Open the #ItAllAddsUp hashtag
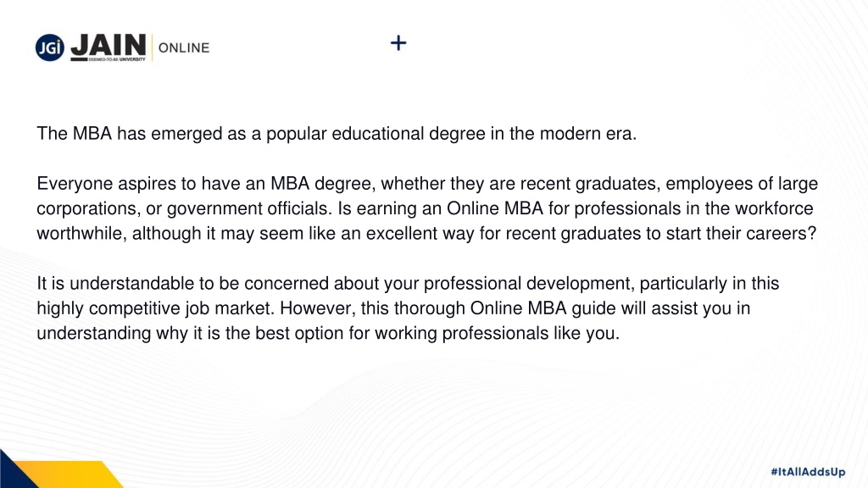The width and height of the screenshot is (868, 488). (x=808, y=471)
